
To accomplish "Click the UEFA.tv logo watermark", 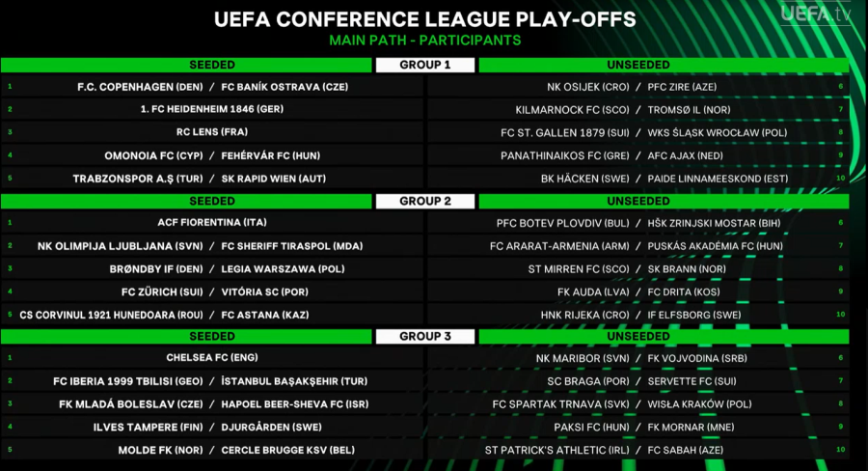I will point(815,14).
